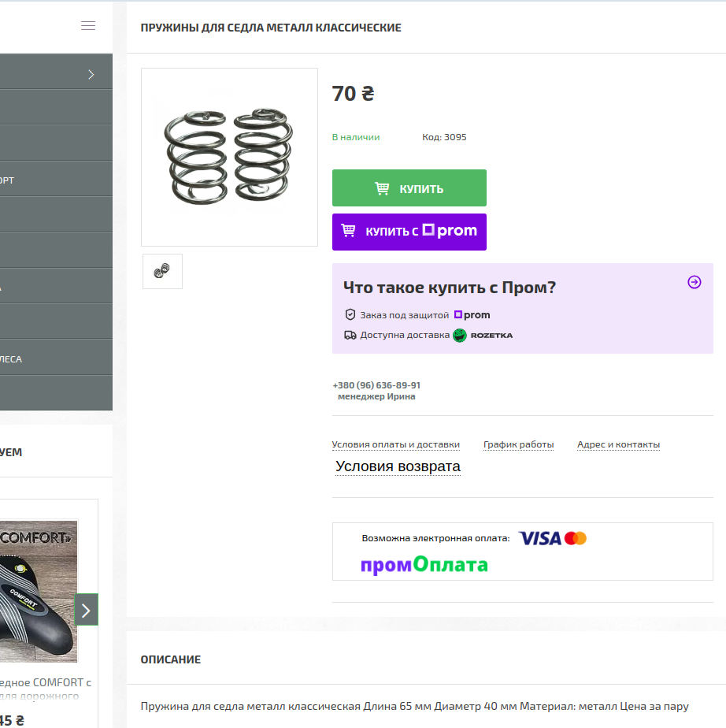Screen dimensions: 726x728
Task: Open the График работы link
Action: point(518,444)
